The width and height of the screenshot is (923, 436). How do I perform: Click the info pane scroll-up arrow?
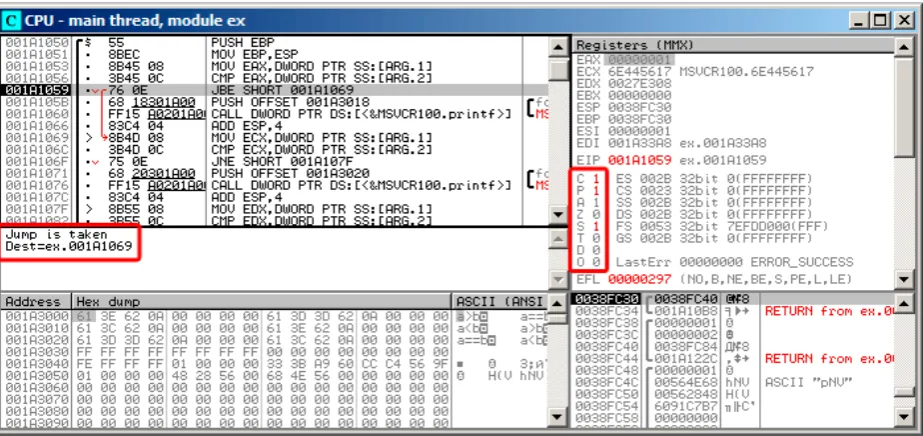[557, 238]
